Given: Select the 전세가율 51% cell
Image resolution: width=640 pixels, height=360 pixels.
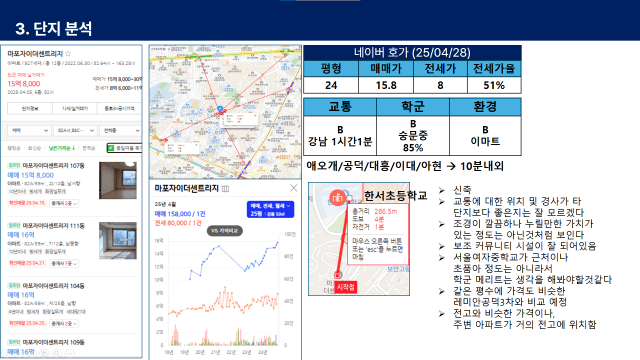Looking at the screenshot, I should tap(494, 85).
